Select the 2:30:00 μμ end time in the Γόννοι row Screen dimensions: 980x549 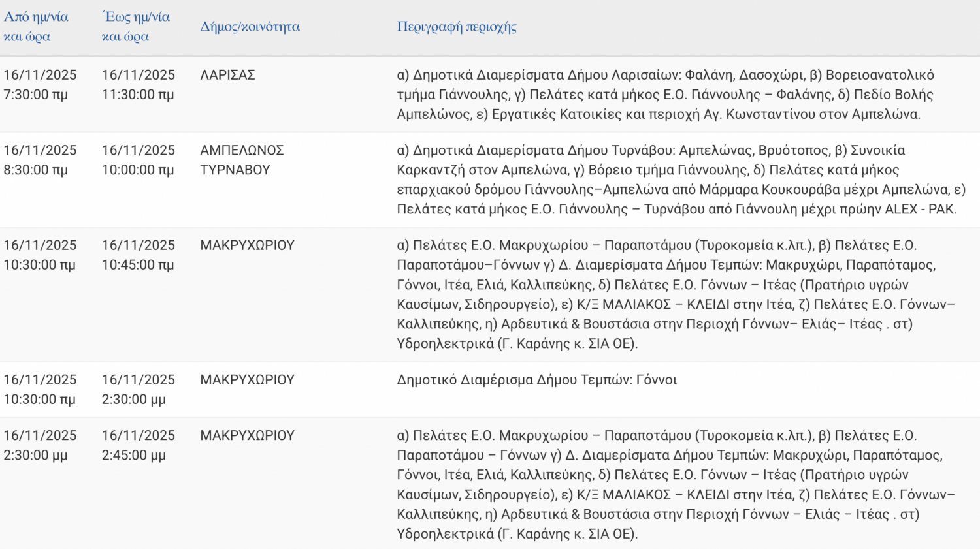(x=134, y=400)
